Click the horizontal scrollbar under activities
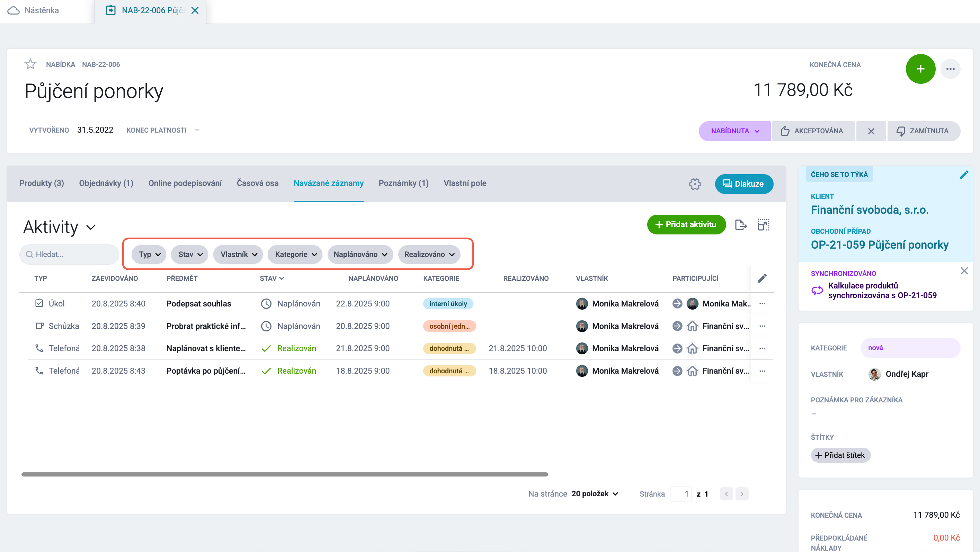The image size is (980, 552). (285, 474)
